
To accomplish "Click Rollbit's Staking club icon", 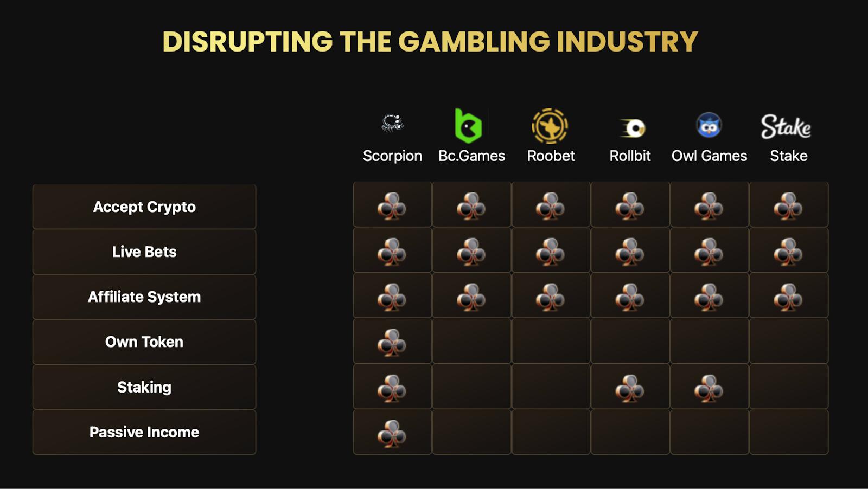I will (x=629, y=388).
